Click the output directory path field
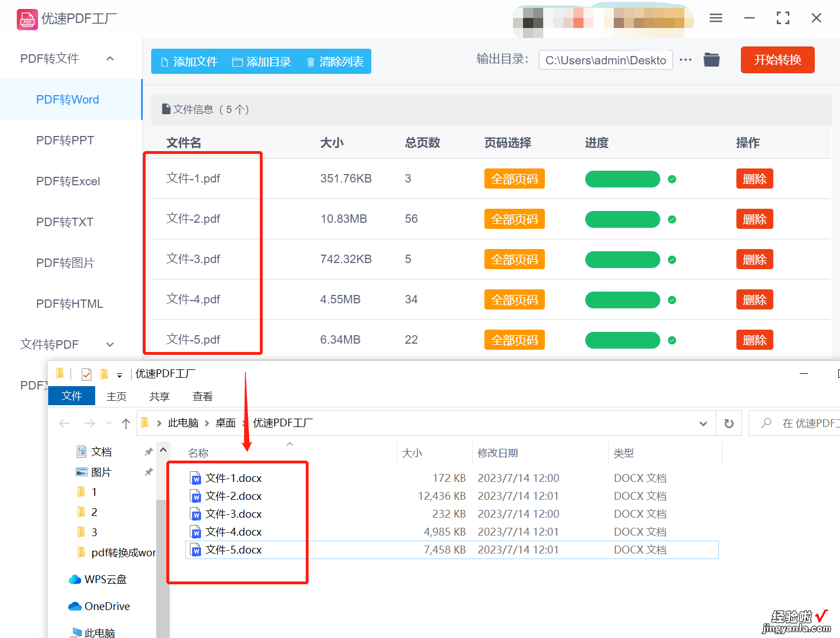This screenshot has width=840, height=638. tap(605, 60)
